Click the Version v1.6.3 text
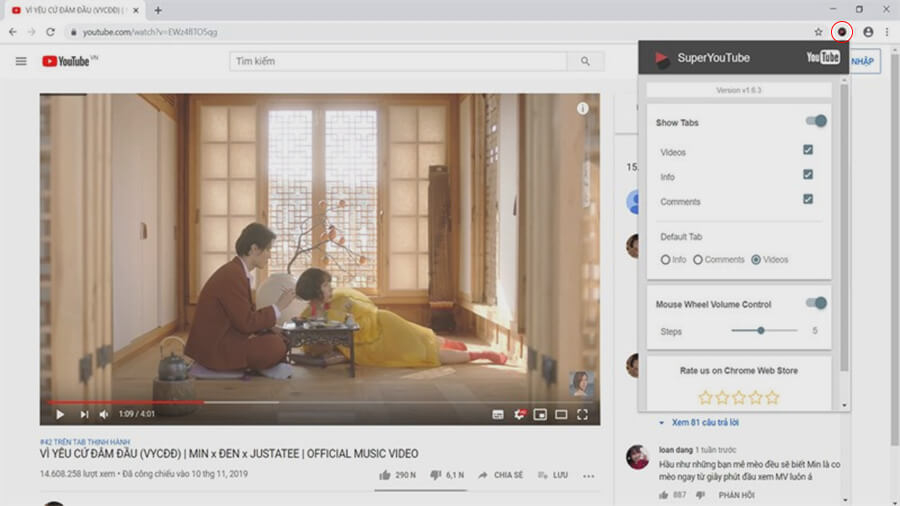Image resolution: width=900 pixels, height=506 pixels. tap(739, 90)
